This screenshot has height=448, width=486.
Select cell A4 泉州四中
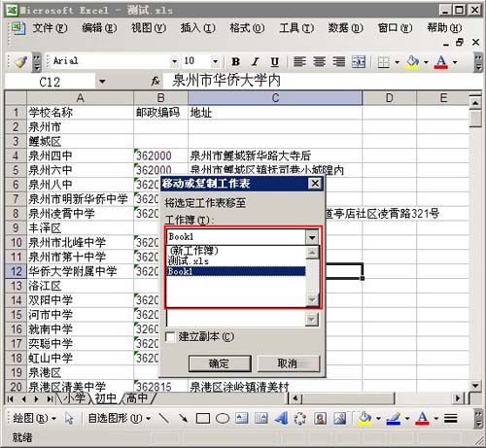point(80,155)
